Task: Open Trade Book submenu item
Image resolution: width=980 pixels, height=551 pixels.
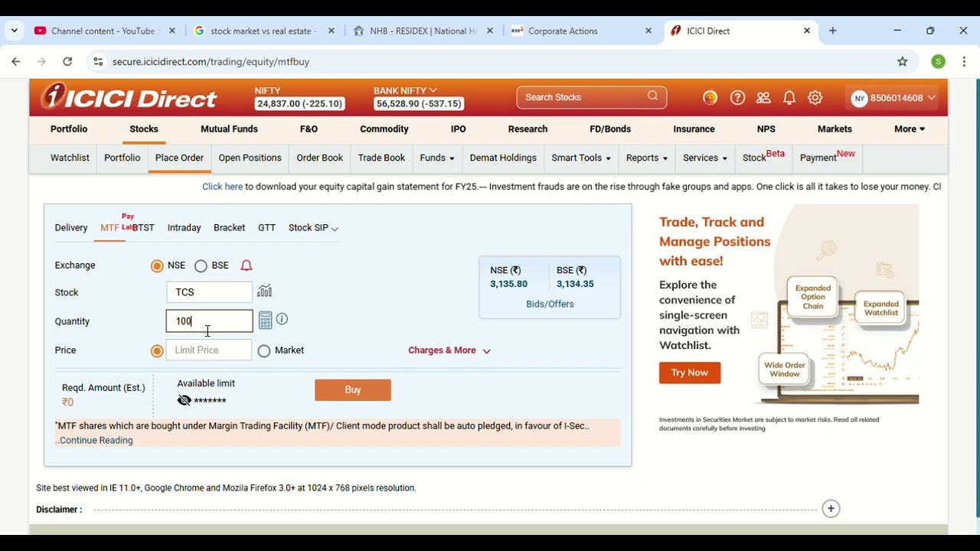Action: (x=381, y=158)
